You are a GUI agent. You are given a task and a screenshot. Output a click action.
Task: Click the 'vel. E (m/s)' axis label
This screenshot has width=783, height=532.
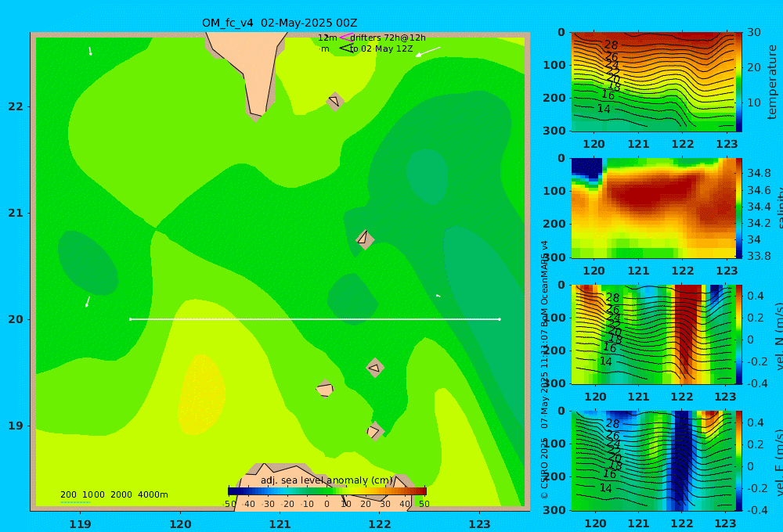pyautogui.click(x=779, y=462)
